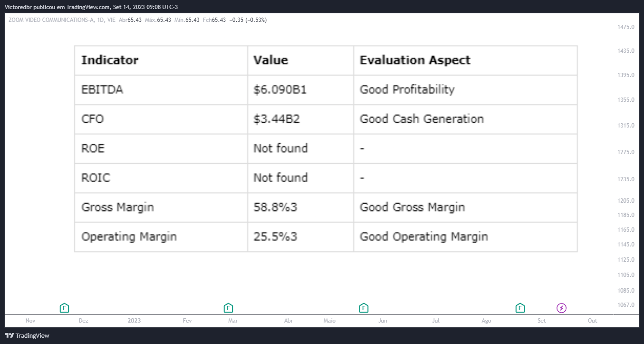Click the Gross Margin row label
The width and height of the screenshot is (644, 344).
pyautogui.click(x=117, y=207)
